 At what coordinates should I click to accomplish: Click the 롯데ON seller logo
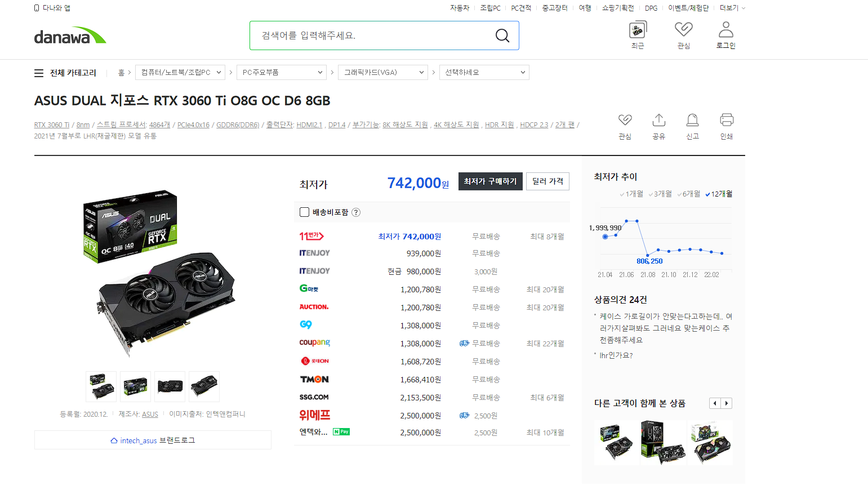(x=315, y=361)
